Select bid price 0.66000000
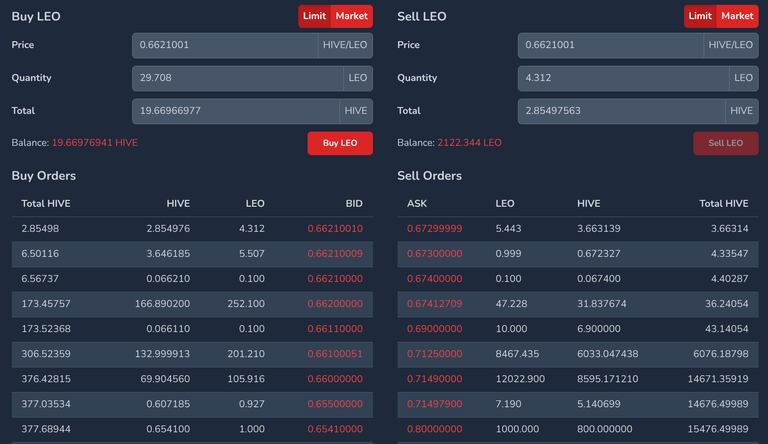The width and height of the screenshot is (768, 444). [335, 378]
